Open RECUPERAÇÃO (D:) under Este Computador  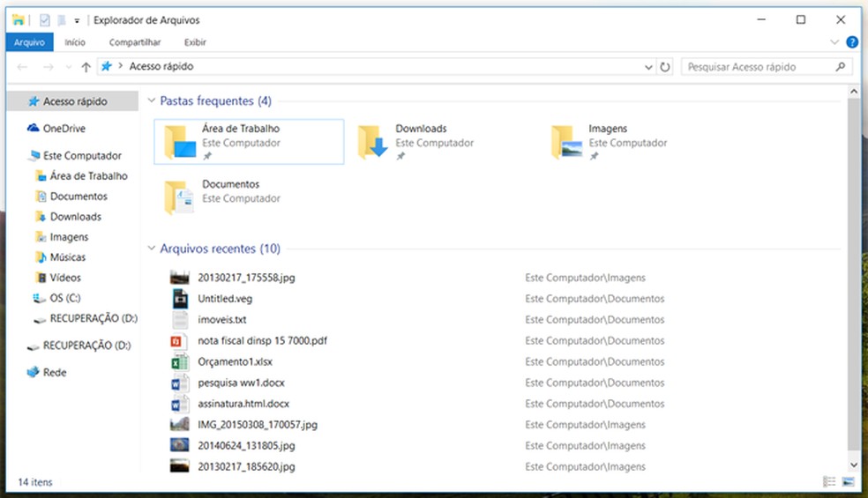click(x=94, y=319)
